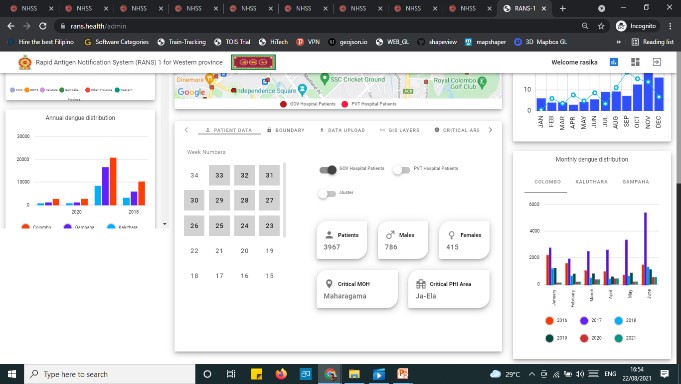Open the chart dashboard icon beside Welcome rasika

tap(614, 62)
